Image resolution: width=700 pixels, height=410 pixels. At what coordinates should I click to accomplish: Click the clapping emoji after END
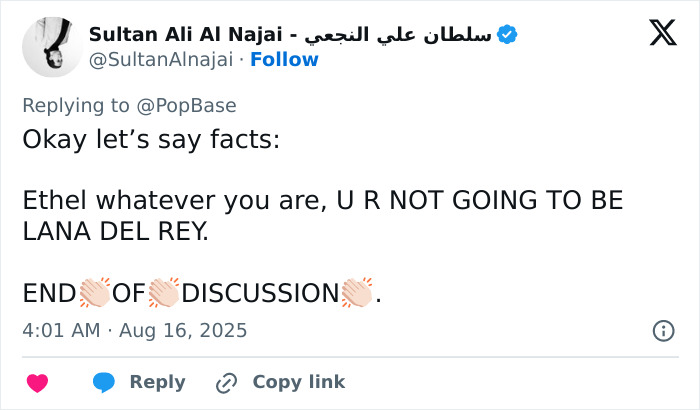tap(94, 294)
